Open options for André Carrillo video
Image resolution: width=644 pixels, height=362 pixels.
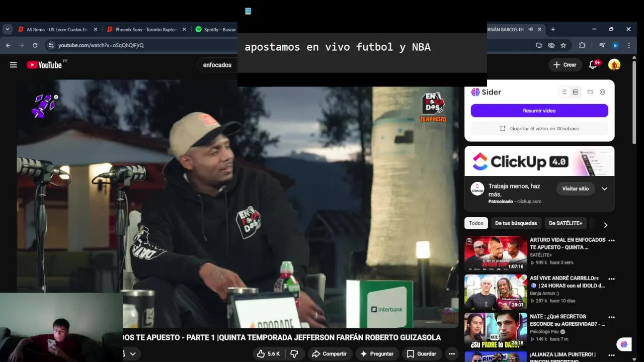click(612, 279)
